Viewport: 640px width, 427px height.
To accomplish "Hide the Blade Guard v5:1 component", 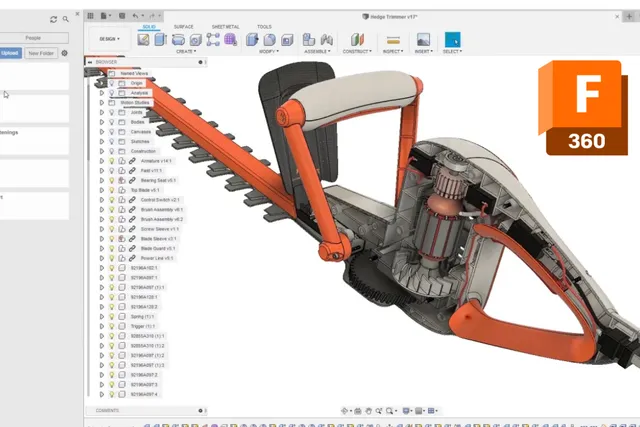I will [x=111, y=249].
